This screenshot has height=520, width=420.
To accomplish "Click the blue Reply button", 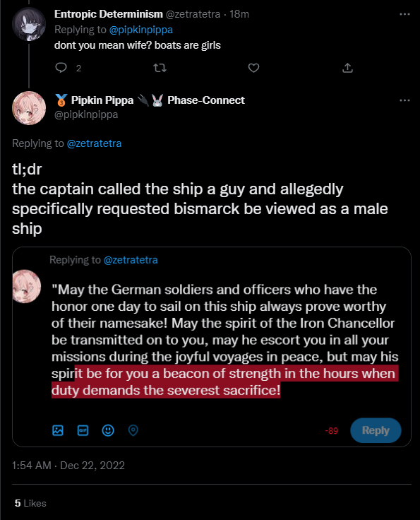I will point(376,430).
